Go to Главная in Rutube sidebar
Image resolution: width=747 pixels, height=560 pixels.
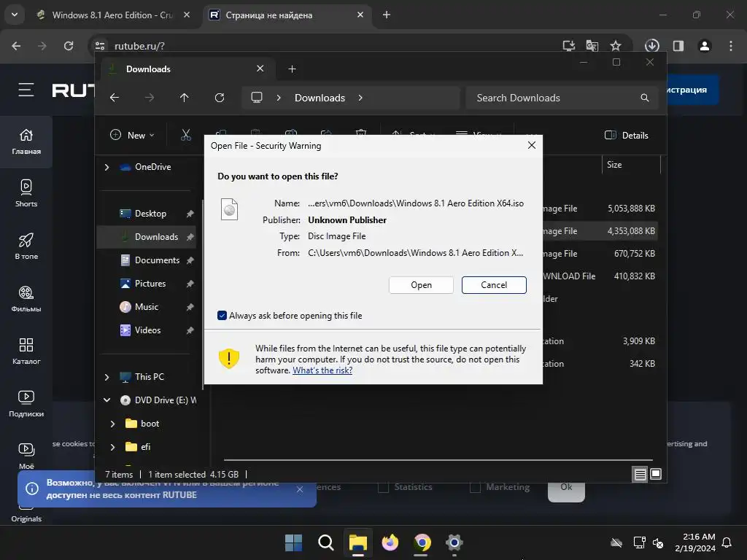pyautogui.click(x=26, y=141)
